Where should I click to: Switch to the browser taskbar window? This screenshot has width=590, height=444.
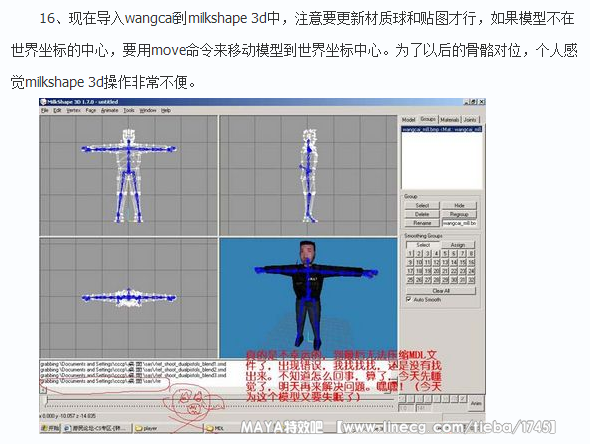click(96, 428)
